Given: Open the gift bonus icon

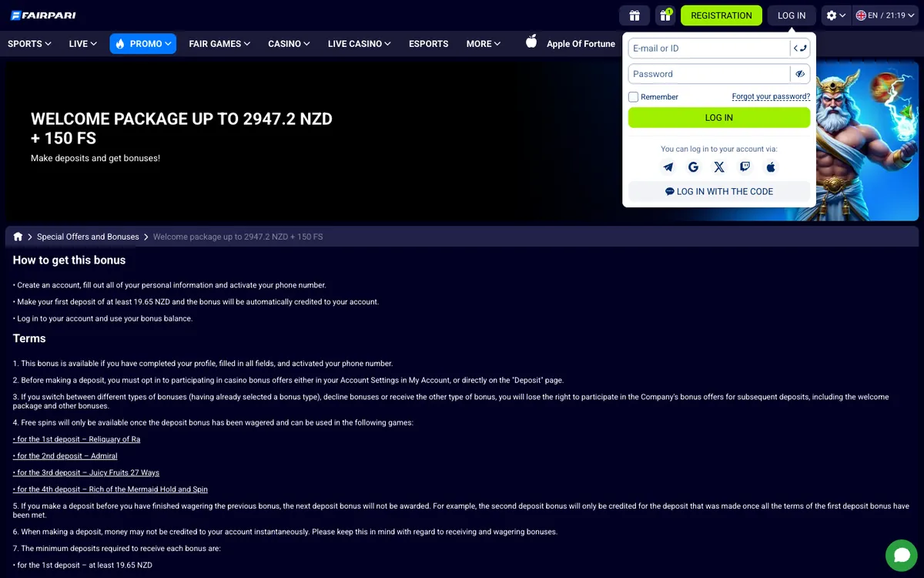Looking at the screenshot, I should [x=634, y=15].
